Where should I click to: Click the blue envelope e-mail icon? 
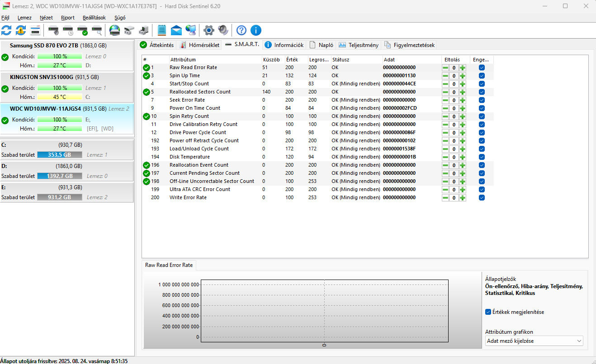coord(176,30)
